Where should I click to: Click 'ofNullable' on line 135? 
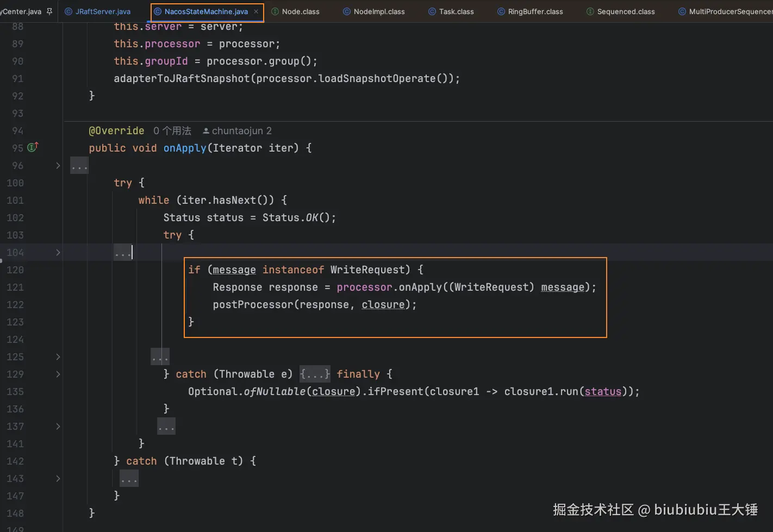coord(275,391)
